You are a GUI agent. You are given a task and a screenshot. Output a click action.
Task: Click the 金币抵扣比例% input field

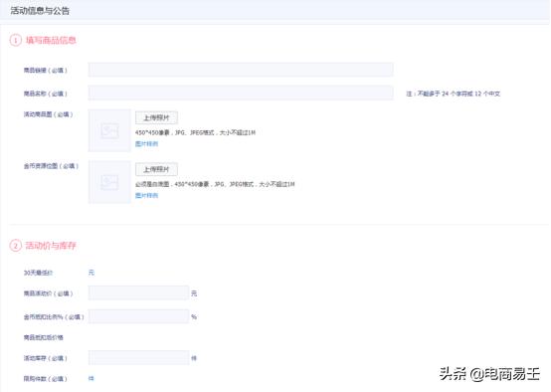point(138,316)
